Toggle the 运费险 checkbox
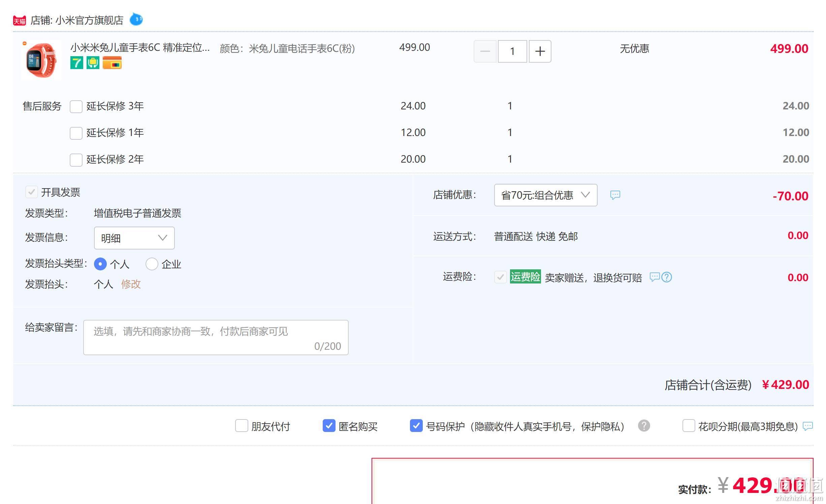 pos(500,277)
